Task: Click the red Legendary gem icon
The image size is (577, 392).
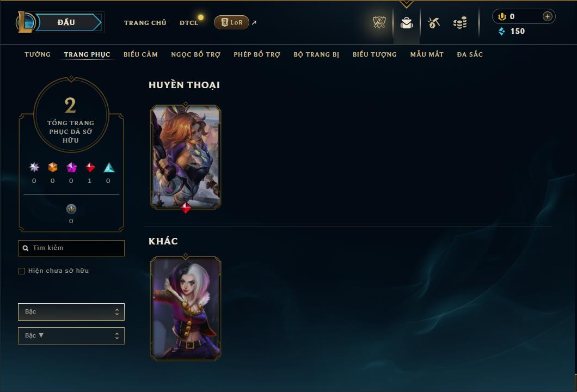Action: coord(90,168)
